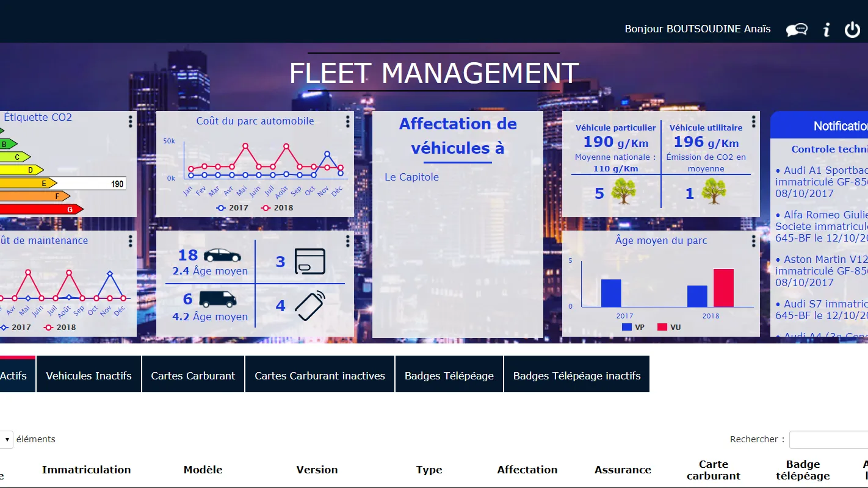Open menu dots on Étiquette CO2 widget
Image resolution: width=868 pixels, height=488 pixels.
click(130, 121)
